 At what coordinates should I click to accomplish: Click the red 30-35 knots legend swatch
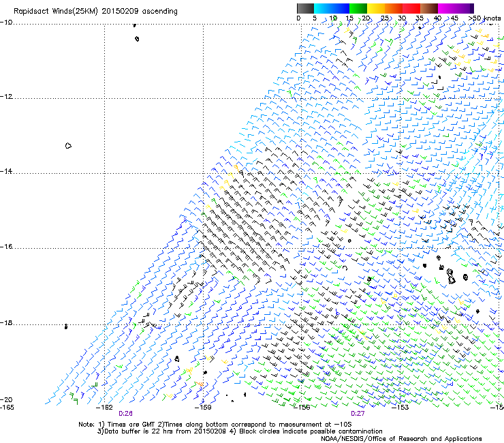click(x=411, y=8)
